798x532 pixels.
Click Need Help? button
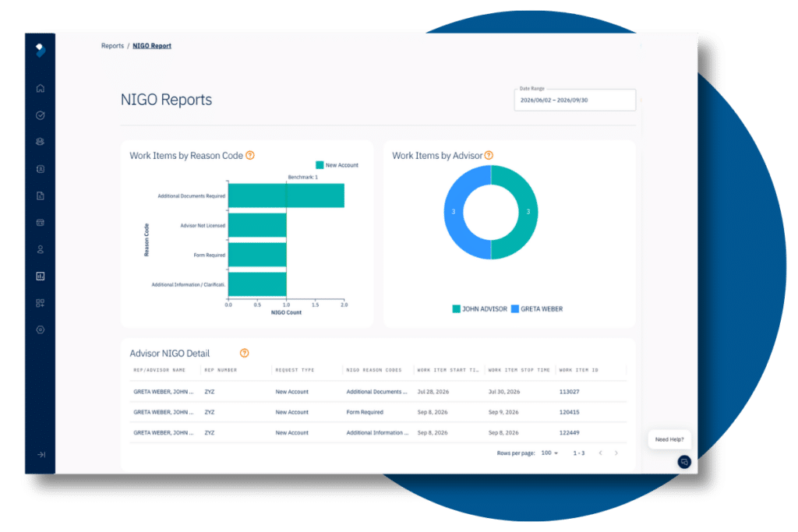pos(669,439)
